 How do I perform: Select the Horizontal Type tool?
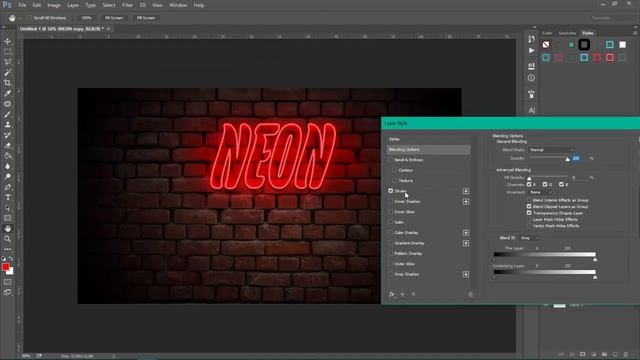point(8,197)
